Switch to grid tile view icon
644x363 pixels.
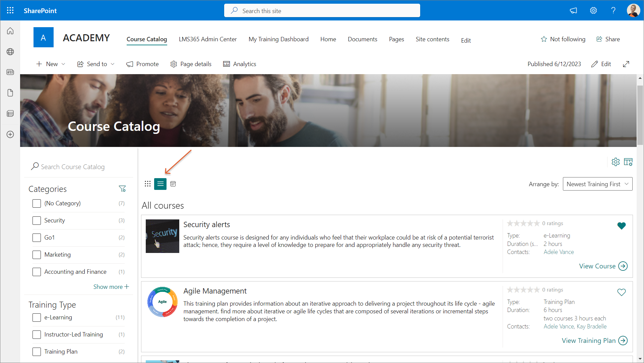coord(147,184)
